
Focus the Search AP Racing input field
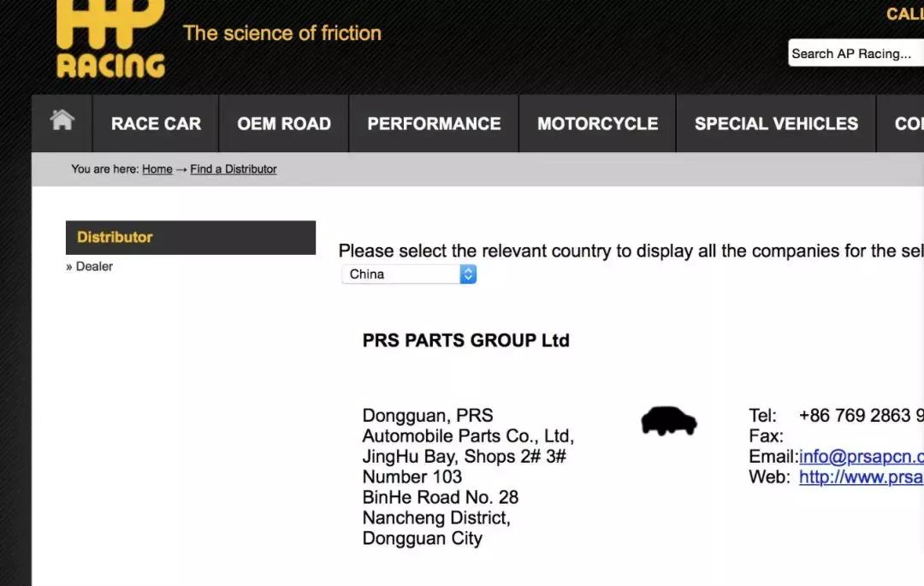(x=856, y=53)
